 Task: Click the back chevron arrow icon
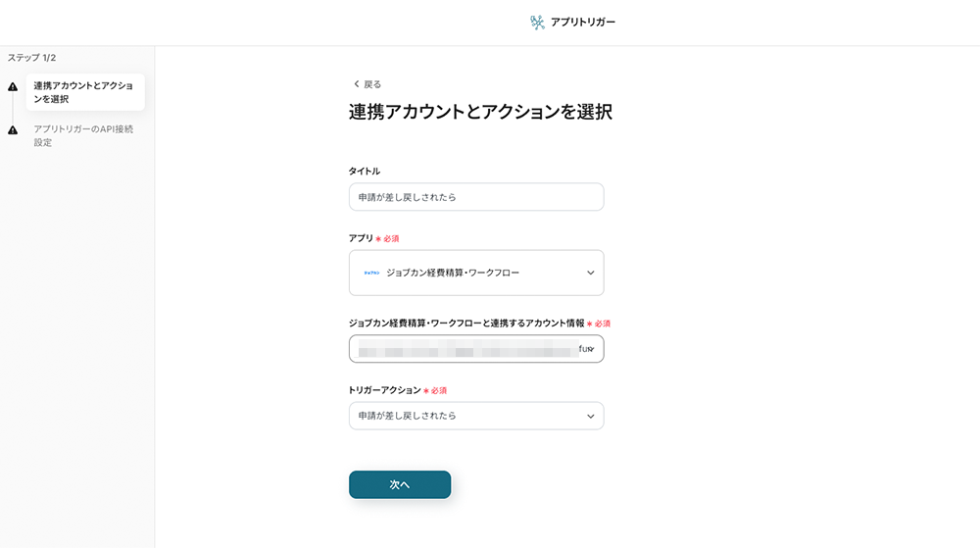[x=357, y=84]
